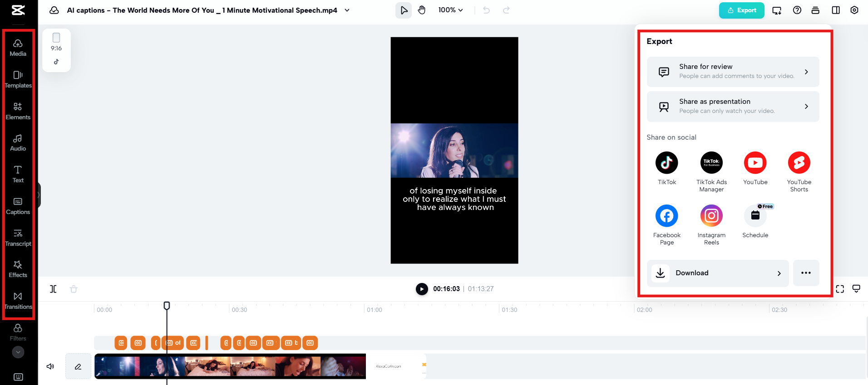Open the Schedule post option

coord(755,216)
